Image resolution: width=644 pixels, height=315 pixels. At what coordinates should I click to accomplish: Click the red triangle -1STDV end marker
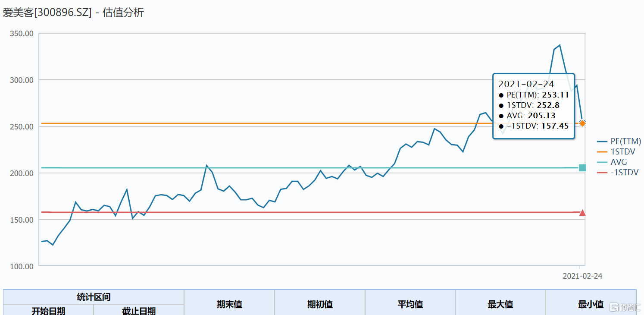pos(582,213)
